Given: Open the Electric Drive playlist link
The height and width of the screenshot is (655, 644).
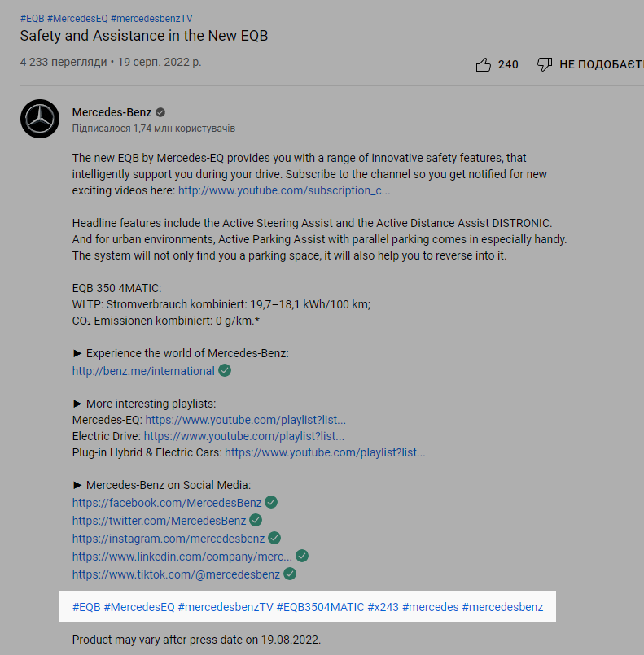Looking at the screenshot, I should [243, 437].
